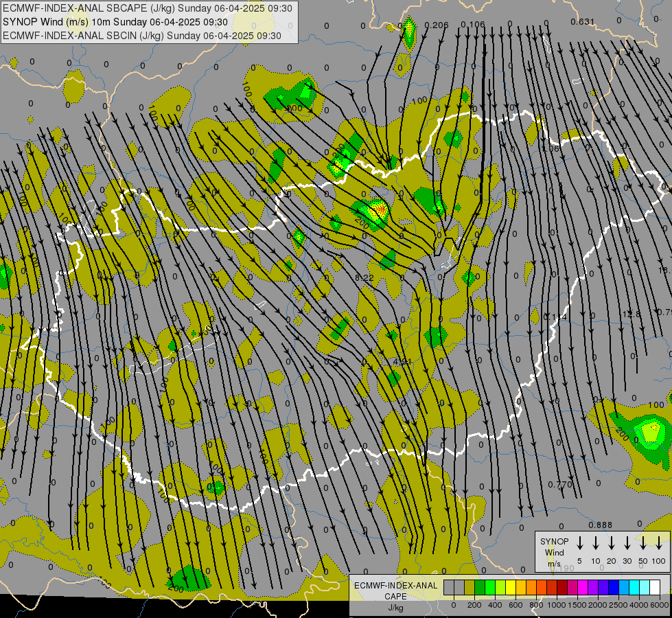The image size is (672, 618).
Task: Select the dark red swatch in CAPE legend
Action: point(562,588)
